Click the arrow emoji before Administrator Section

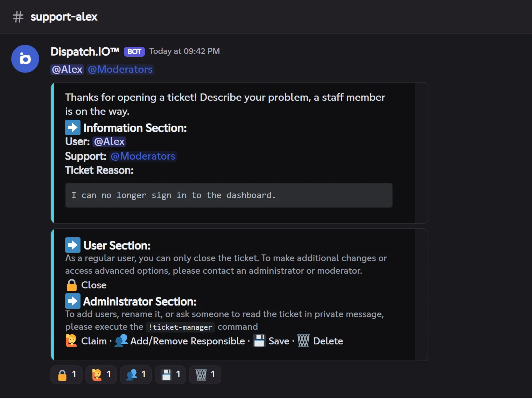point(73,301)
